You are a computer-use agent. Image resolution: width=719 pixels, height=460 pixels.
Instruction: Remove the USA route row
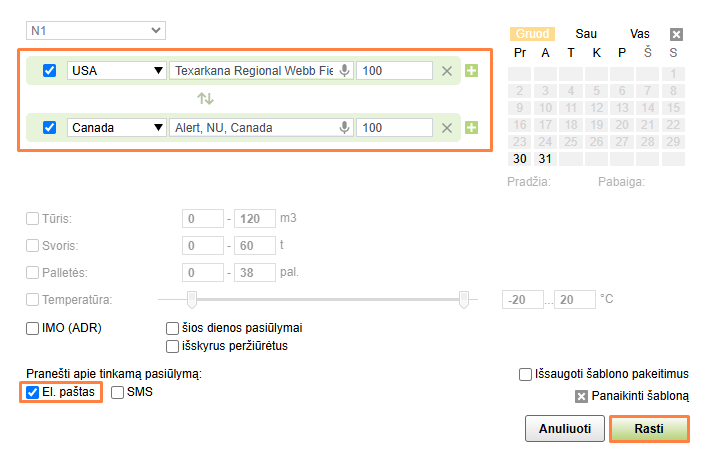[x=447, y=71]
